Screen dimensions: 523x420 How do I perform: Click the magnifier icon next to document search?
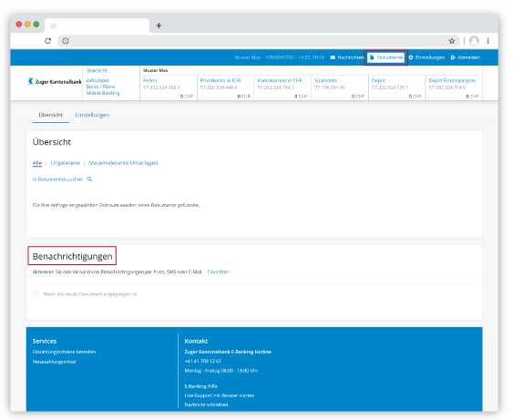tap(89, 179)
